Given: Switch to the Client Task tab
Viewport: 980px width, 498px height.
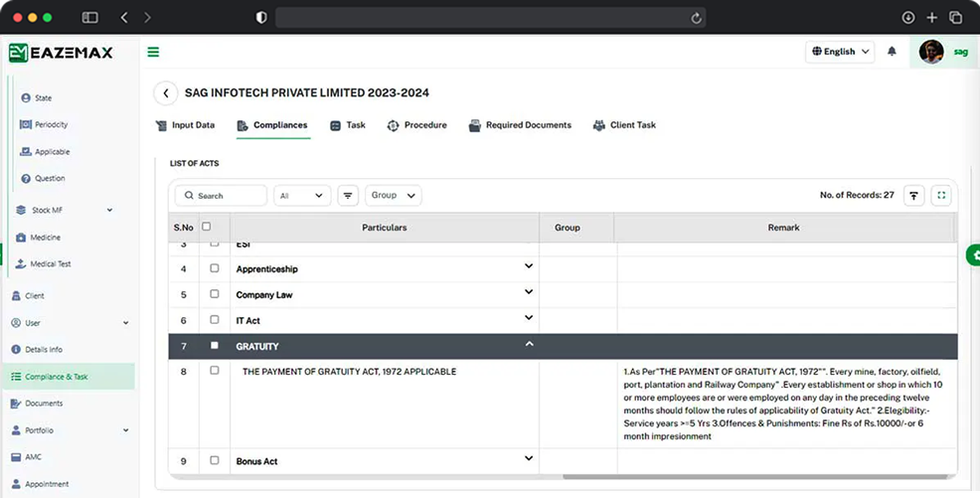Looking at the screenshot, I should point(624,125).
